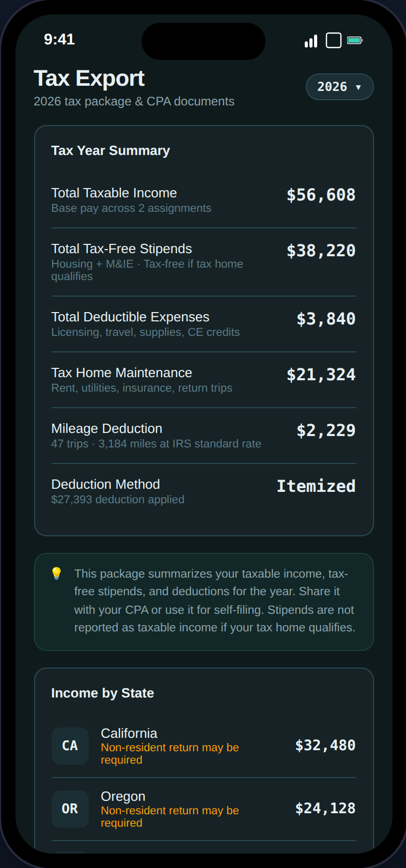This screenshot has width=406, height=868.
Task: Tap the battery indicator in the status bar
Action: coord(354,39)
